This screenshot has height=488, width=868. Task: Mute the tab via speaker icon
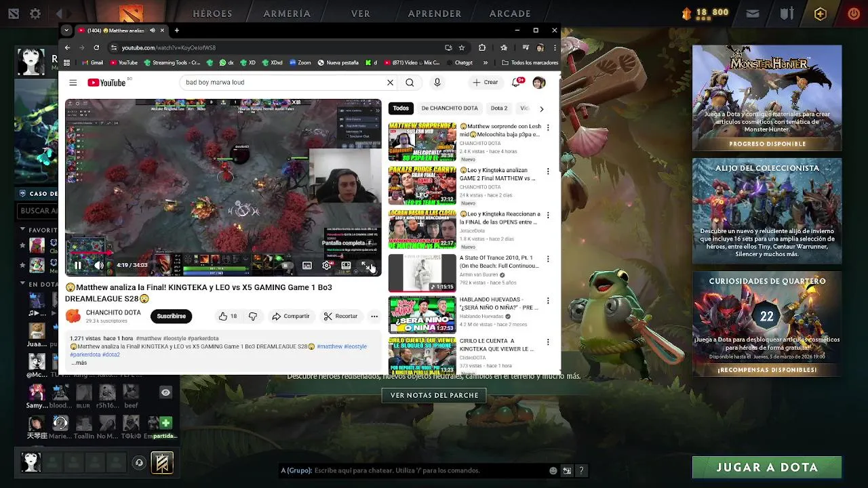(152, 30)
